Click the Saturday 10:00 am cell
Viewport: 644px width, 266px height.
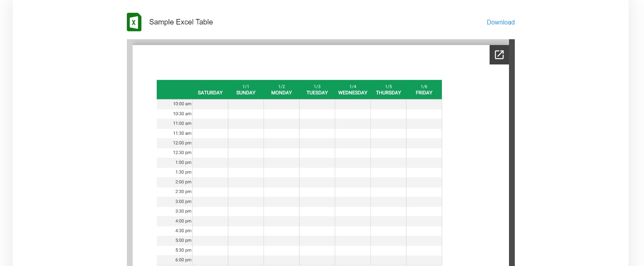pyautogui.click(x=210, y=104)
